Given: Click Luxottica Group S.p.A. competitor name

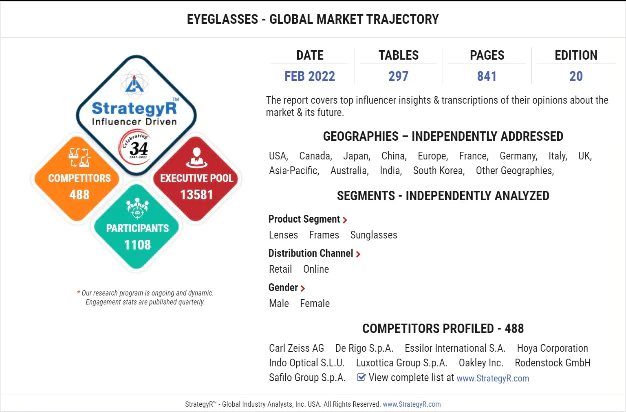Looking at the screenshot, I should coord(401,363).
